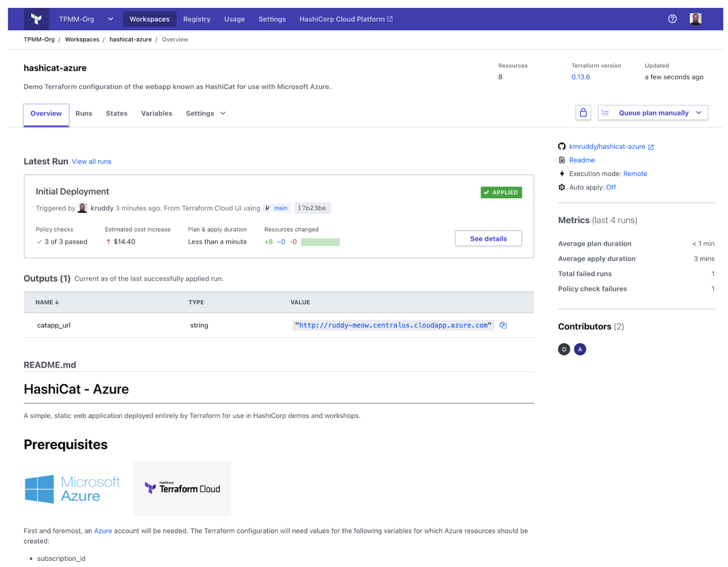Image resolution: width=728 pixels, height=567 pixels.
Task: Toggle the workspace lock icon
Action: click(583, 112)
